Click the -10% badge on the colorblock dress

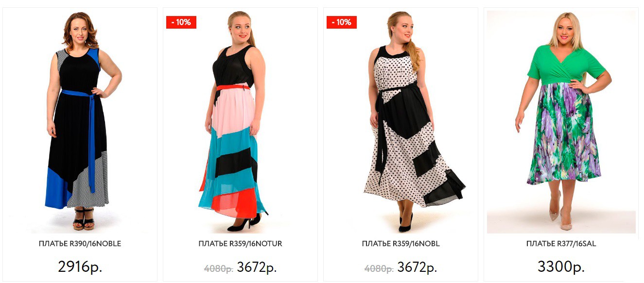coord(181,22)
